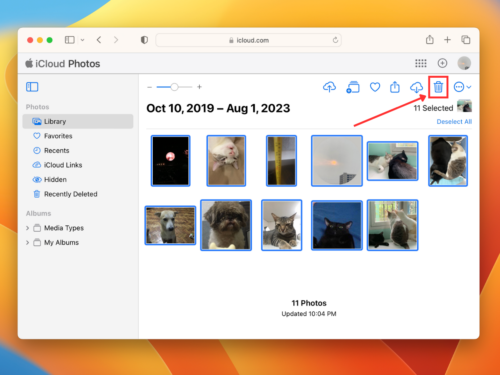The image size is (500, 375).
Task: Select Library in the sidebar
Action: [78, 121]
